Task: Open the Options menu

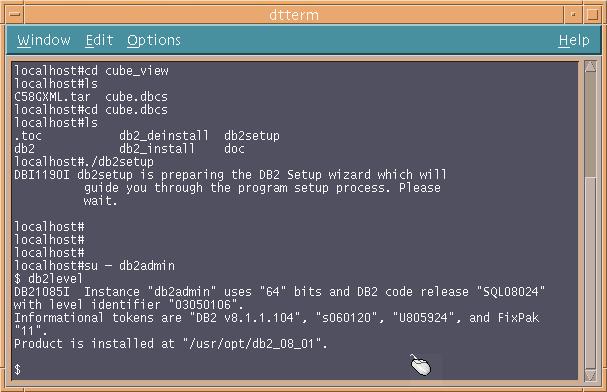Action: (x=154, y=40)
